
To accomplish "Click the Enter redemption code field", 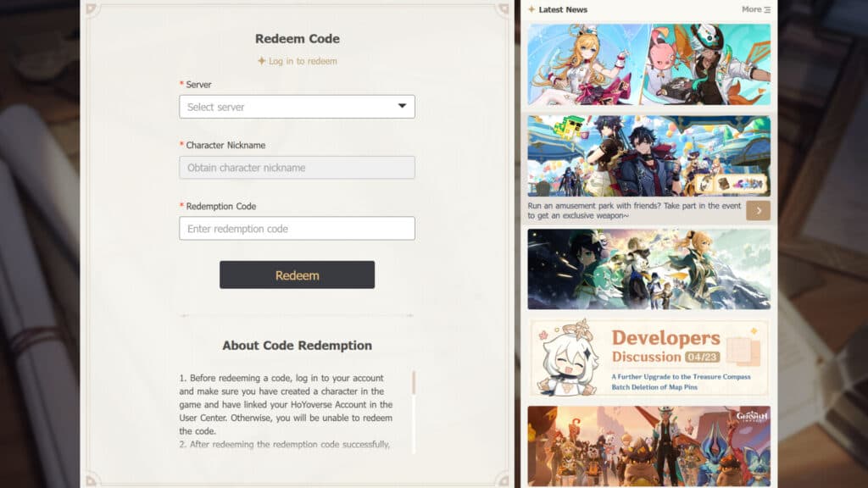I will [x=297, y=228].
